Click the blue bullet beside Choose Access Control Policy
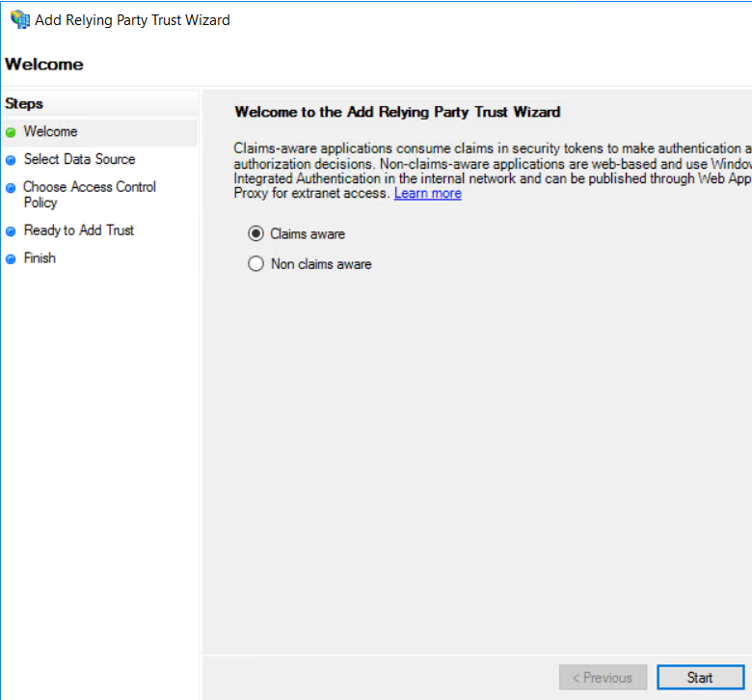The width and height of the screenshot is (752, 700). [x=11, y=189]
